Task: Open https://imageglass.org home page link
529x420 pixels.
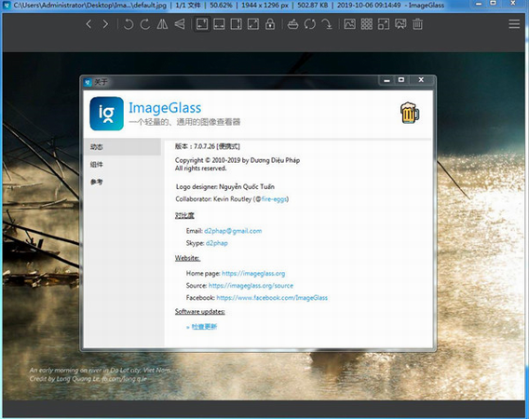Action: (253, 274)
